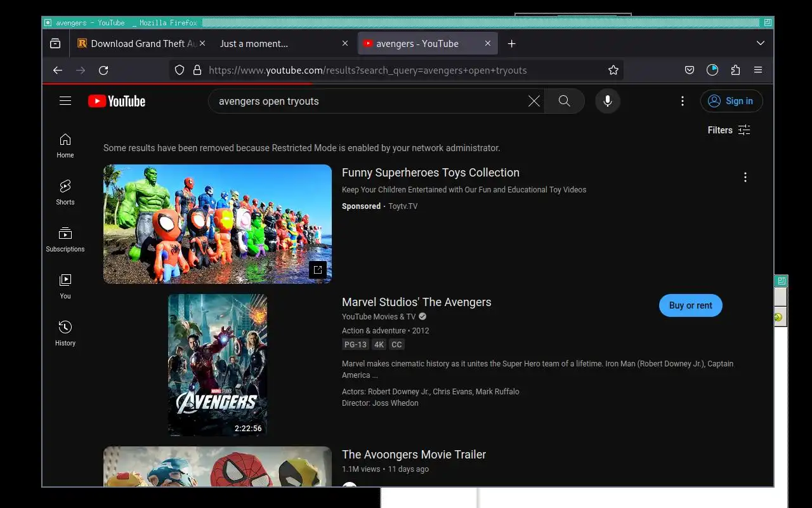
Task: Open the You section in the sidebar
Action: point(65,287)
